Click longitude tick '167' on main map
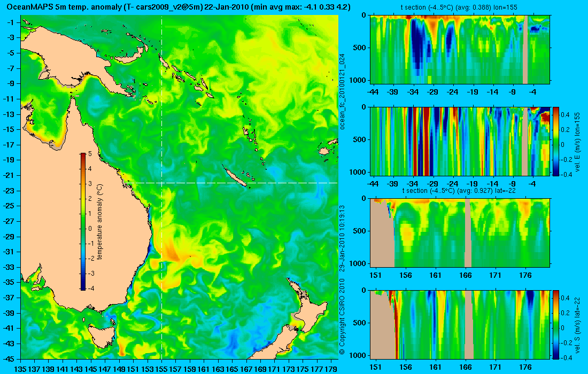 [246, 369]
